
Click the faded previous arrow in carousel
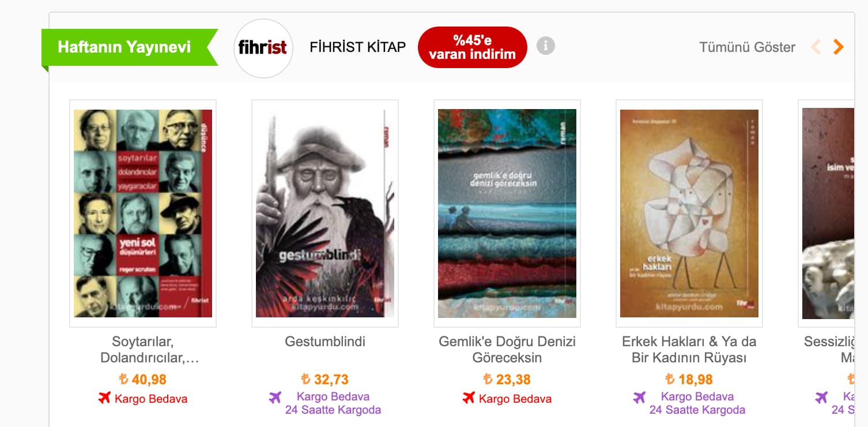click(x=816, y=47)
